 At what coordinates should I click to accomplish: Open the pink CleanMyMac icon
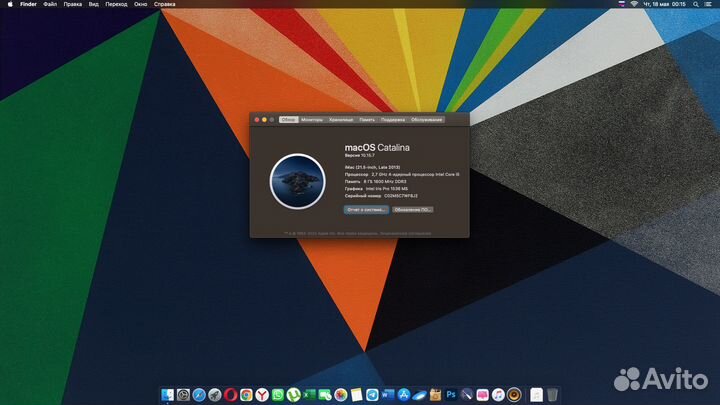(483, 394)
